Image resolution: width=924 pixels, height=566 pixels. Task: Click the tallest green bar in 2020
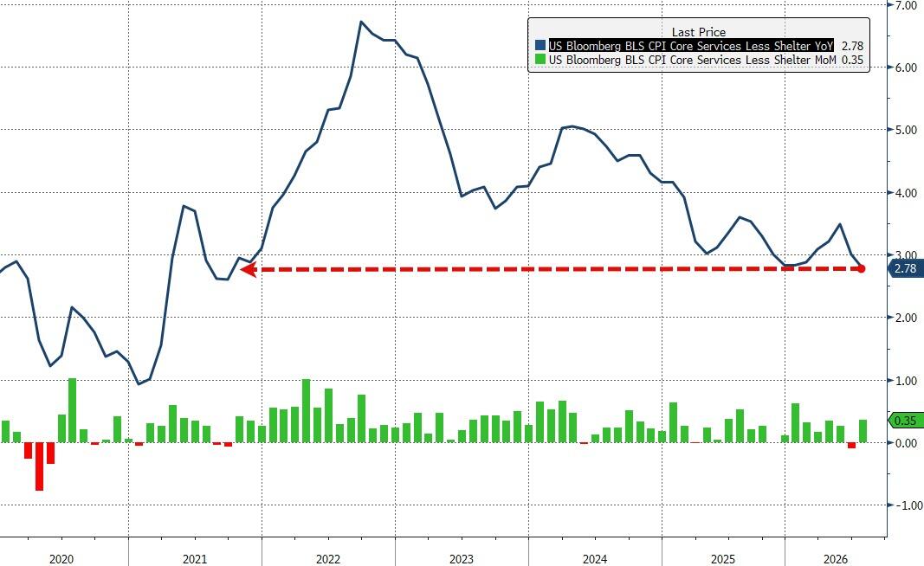click(x=73, y=410)
